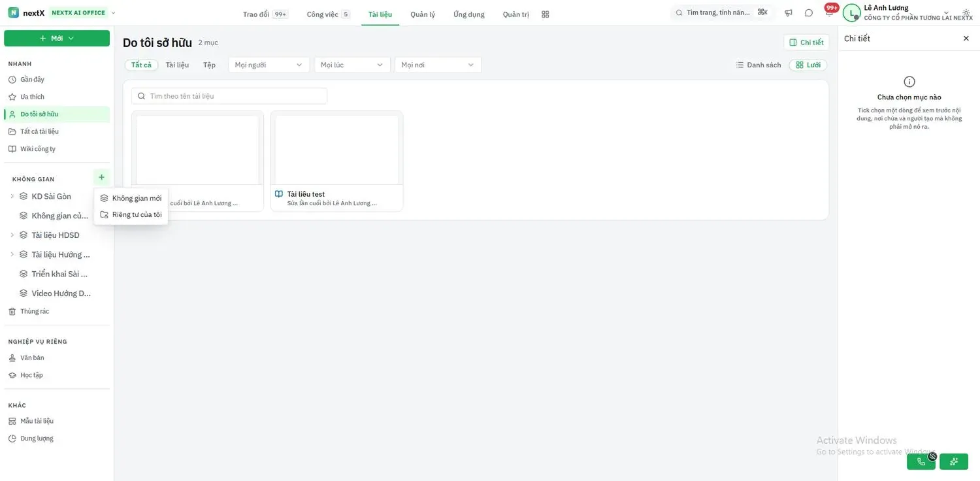Go to Công việc tab
Viewport: 980px width, 481px height.
click(x=328, y=14)
